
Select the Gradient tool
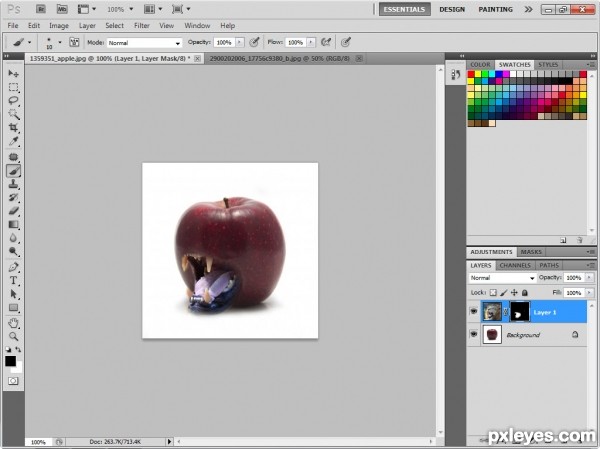click(x=13, y=225)
